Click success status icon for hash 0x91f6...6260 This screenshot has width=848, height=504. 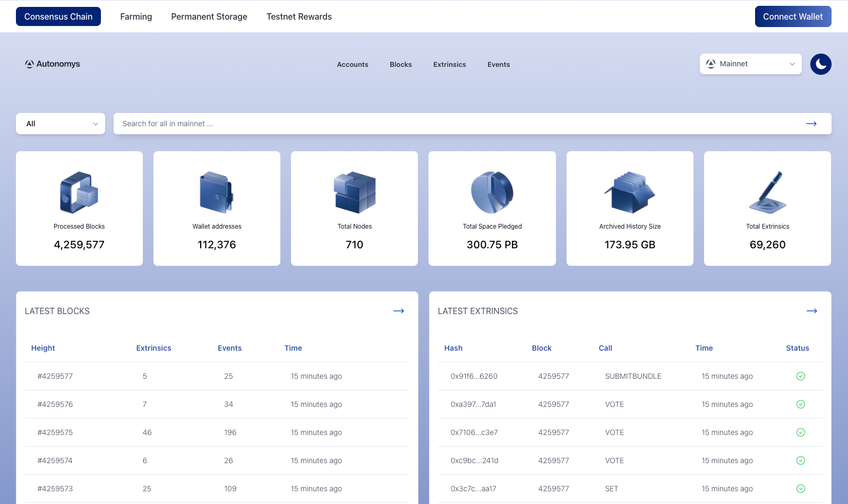[x=800, y=376]
